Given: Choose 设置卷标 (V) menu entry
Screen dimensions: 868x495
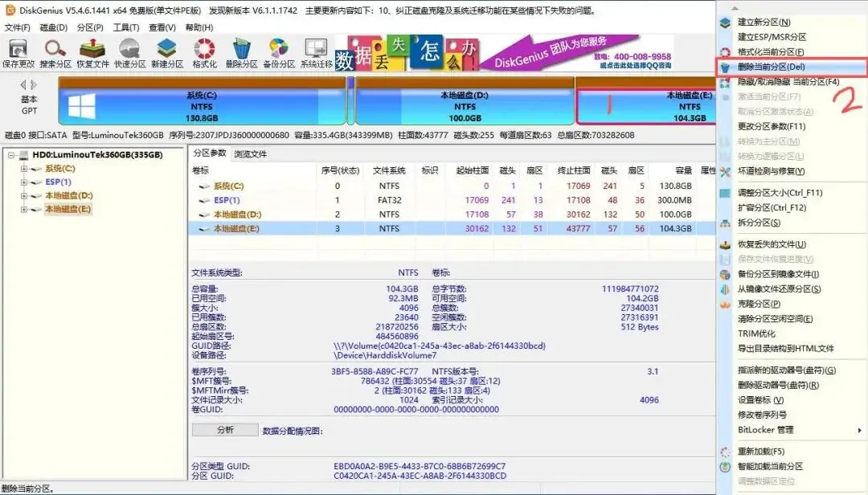Looking at the screenshot, I should tap(760, 400).
